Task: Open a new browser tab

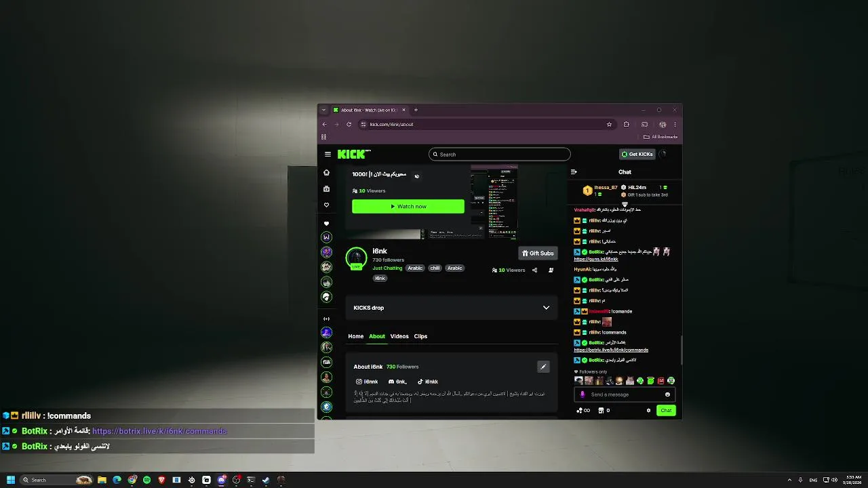Action: [416, 110]
